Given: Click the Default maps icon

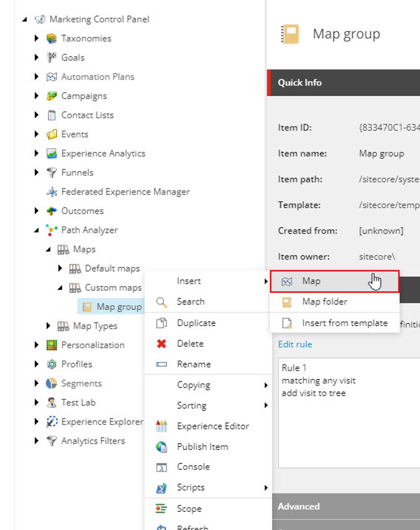Looking at the screenshot, I should tap(75, 269).
